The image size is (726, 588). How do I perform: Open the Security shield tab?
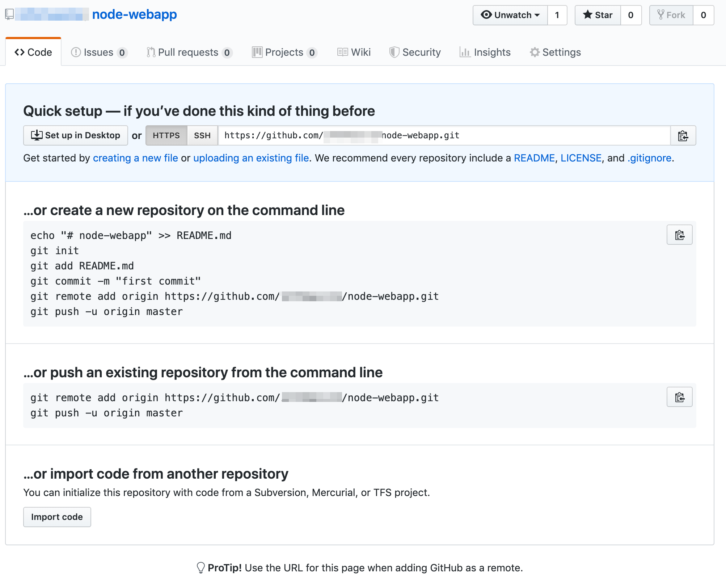click(415, 52)
